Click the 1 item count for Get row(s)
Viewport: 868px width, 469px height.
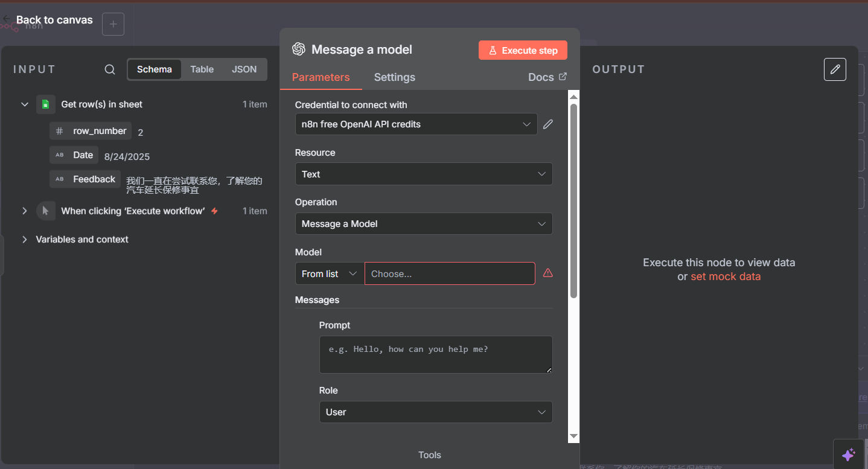click(x=255, y=104)
